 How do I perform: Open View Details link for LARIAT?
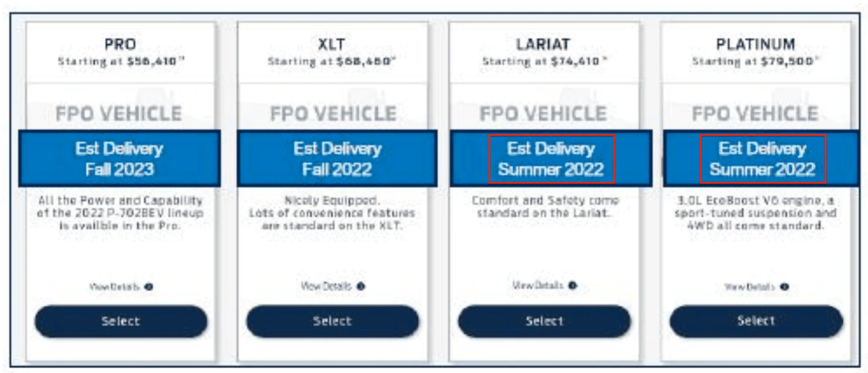[x=538, y=286]
